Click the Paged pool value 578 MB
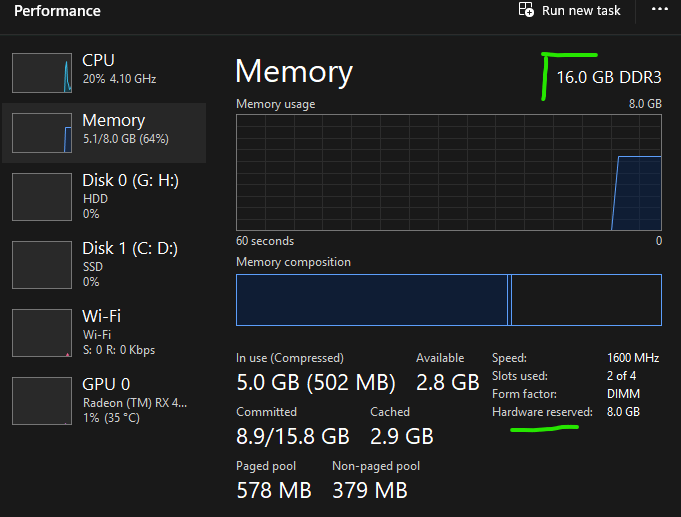 pos(274,490)
